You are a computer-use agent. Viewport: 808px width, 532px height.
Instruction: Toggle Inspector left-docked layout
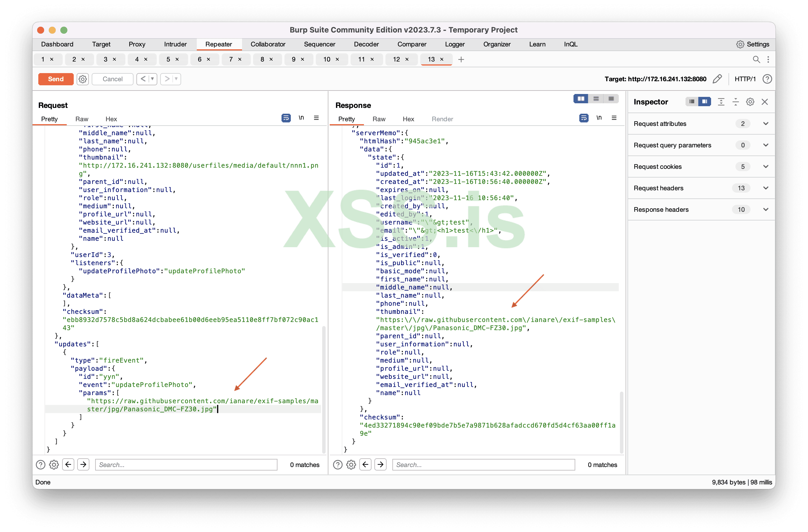pos(692,102)
